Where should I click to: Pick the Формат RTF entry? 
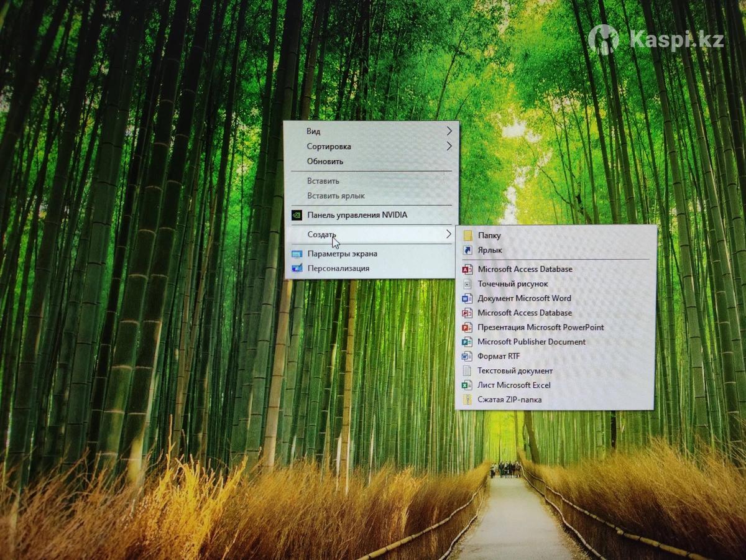[499, 357]
